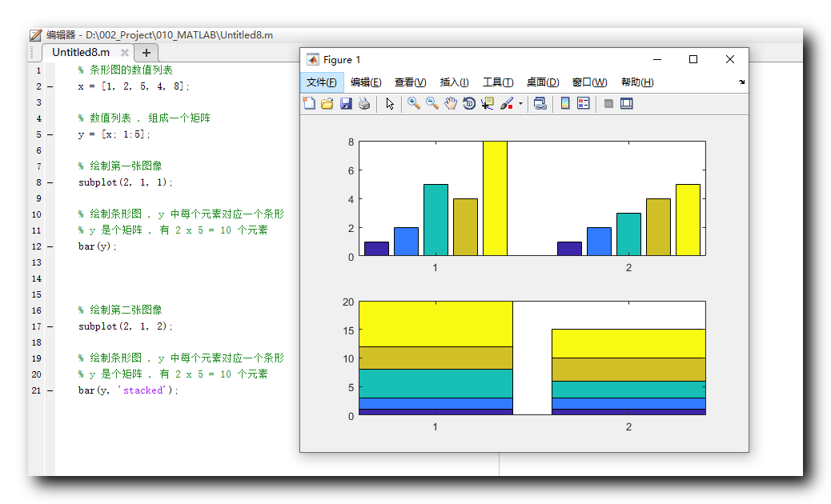Click the Hide Plot Tools icon
This screenshot has width=831, height=504.
coord(608,103)
